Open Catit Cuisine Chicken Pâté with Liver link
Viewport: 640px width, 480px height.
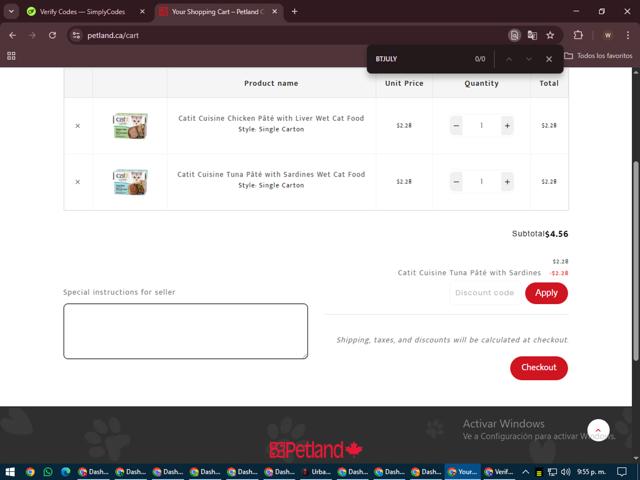coord(271,118)
